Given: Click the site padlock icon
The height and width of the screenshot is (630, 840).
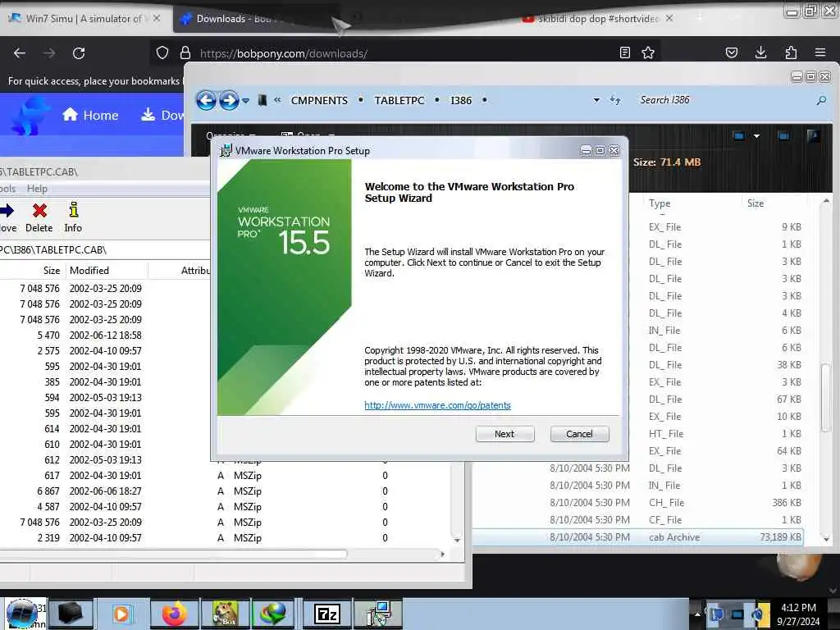Looking at the screenshot, I should 185,52.
